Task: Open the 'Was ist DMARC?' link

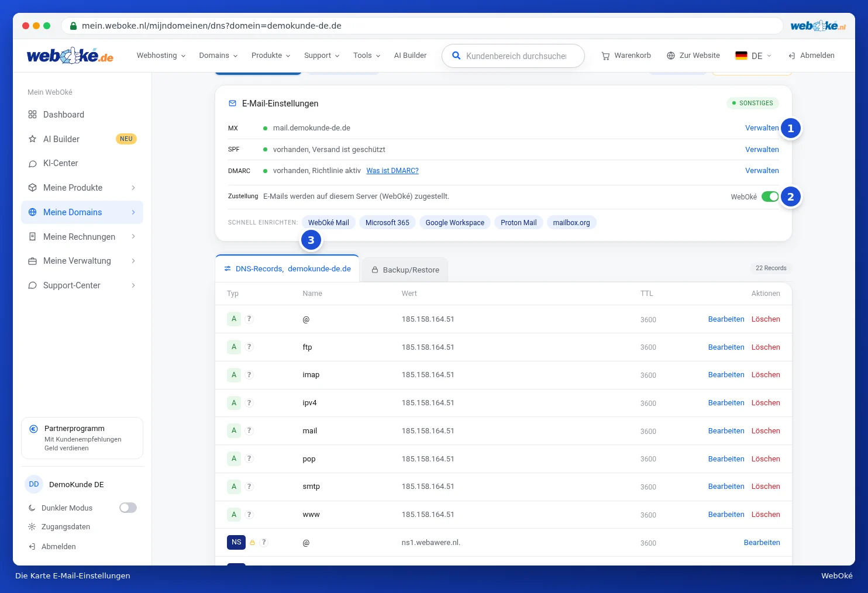Action: (x=392, y=171)
